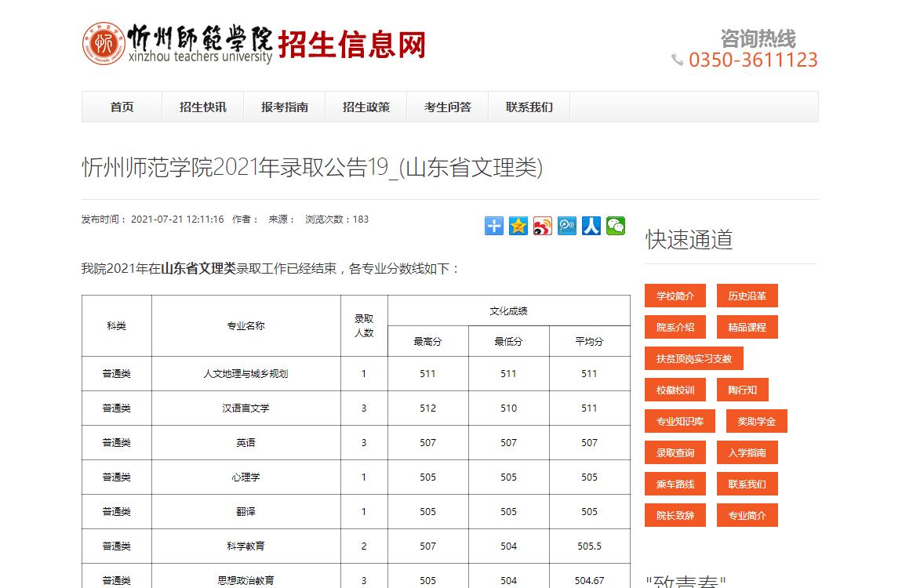Click the 院系介绍 button
Viewport: 902px width, 588px height.
pyautogui.click(x=675, y=327)
